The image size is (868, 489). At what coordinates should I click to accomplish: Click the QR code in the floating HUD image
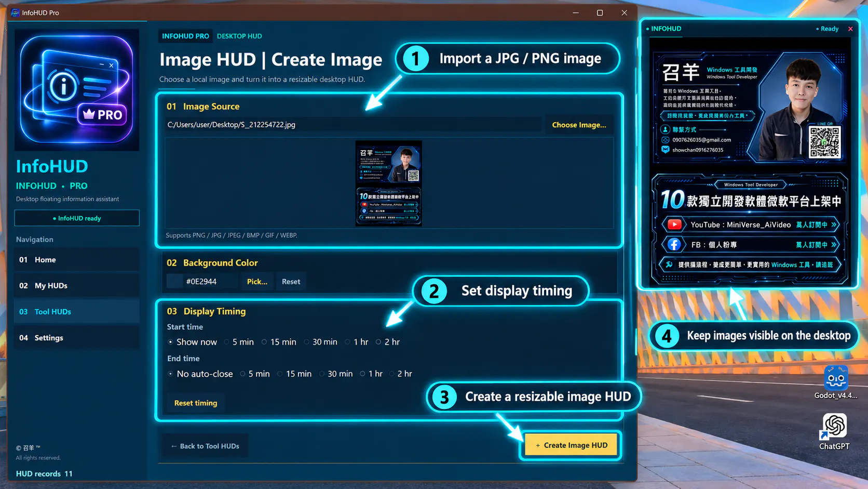click(x=824, y=142)
